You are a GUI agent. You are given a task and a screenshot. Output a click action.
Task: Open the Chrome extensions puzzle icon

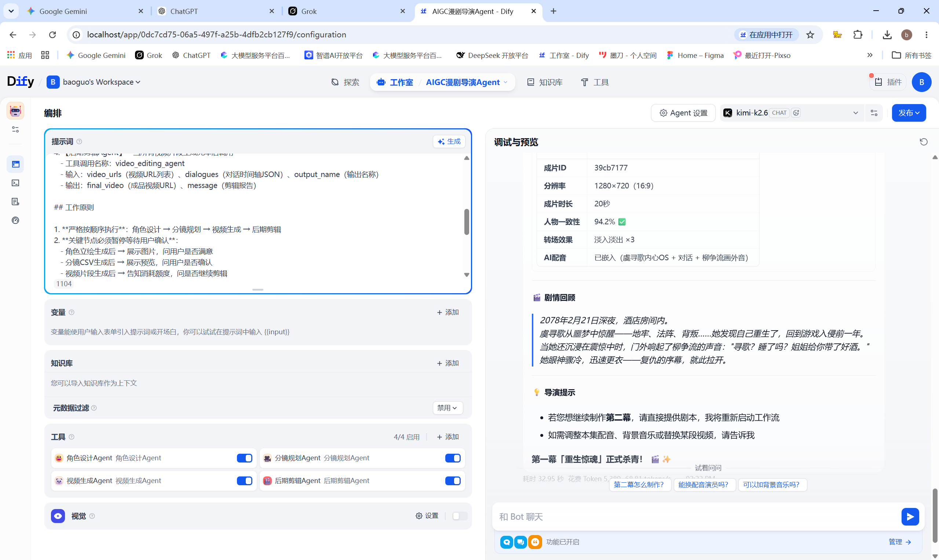point(858,35)
